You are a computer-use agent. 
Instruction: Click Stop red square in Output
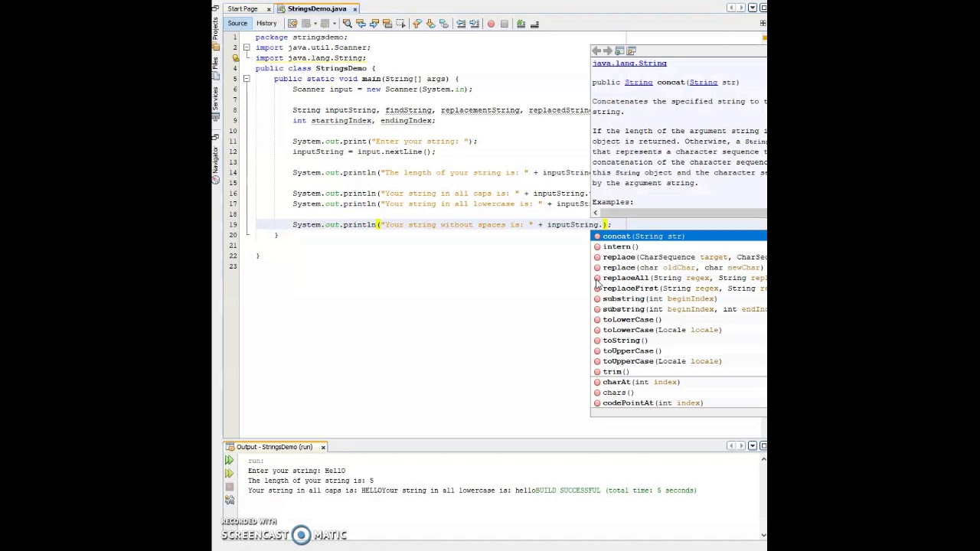pos(229,487)
